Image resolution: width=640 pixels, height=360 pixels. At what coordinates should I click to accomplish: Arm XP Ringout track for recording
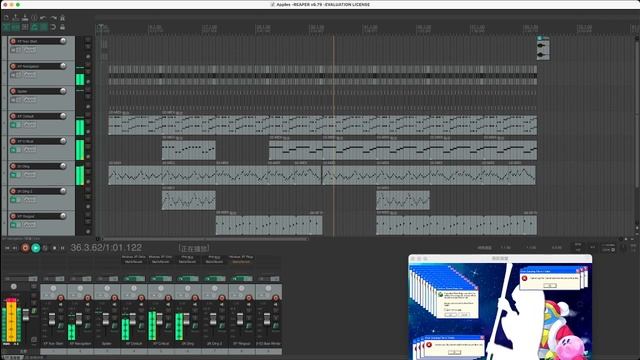click(x=13, y=216)
